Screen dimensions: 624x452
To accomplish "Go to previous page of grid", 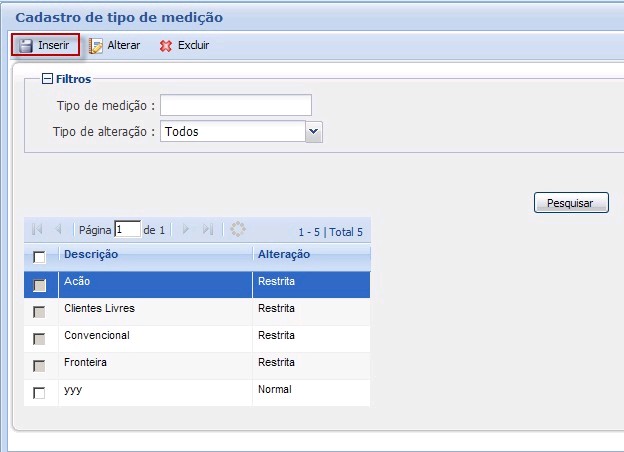I will (x=58, y=230).
